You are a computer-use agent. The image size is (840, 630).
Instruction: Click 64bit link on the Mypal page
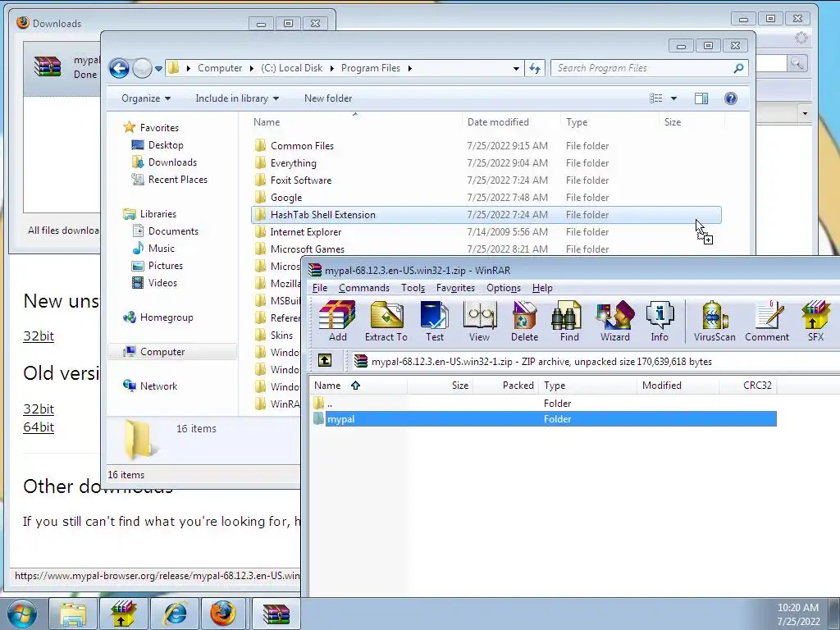[x=39, y=427]
